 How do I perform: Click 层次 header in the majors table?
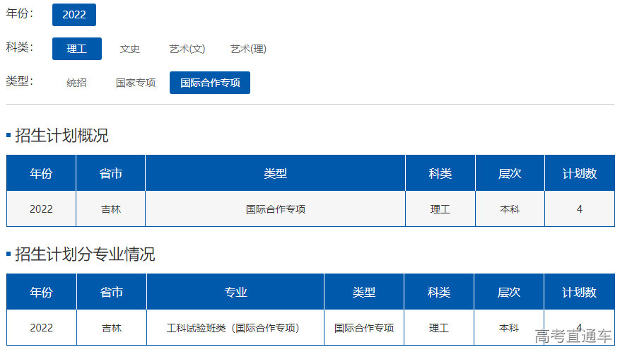click(509, 292)
